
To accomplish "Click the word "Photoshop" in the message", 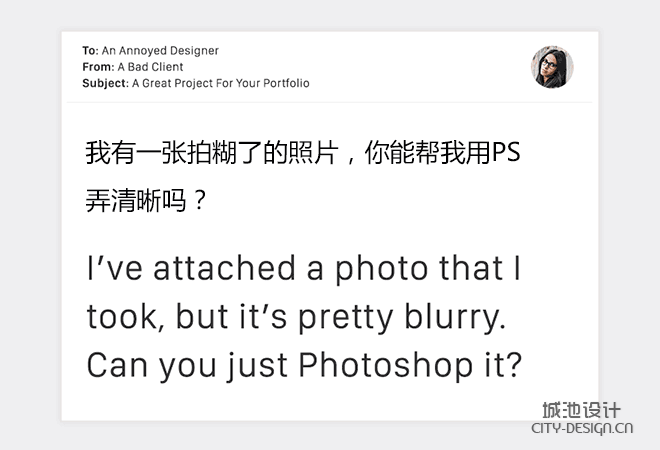I will click(x=386, y=365).
